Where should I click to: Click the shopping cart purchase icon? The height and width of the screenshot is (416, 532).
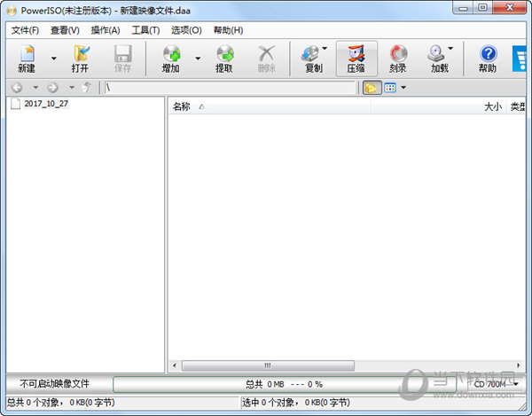coord(520,59)
